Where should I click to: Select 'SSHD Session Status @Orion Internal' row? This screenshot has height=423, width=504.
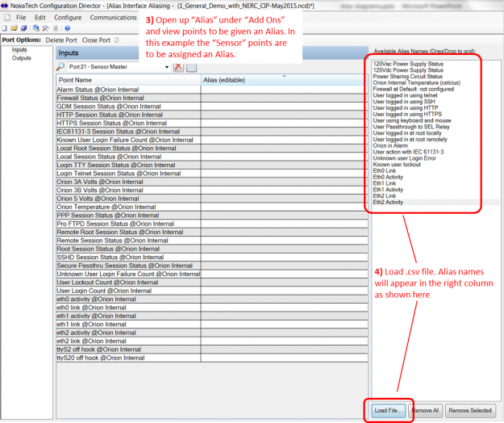click(128, 257)
